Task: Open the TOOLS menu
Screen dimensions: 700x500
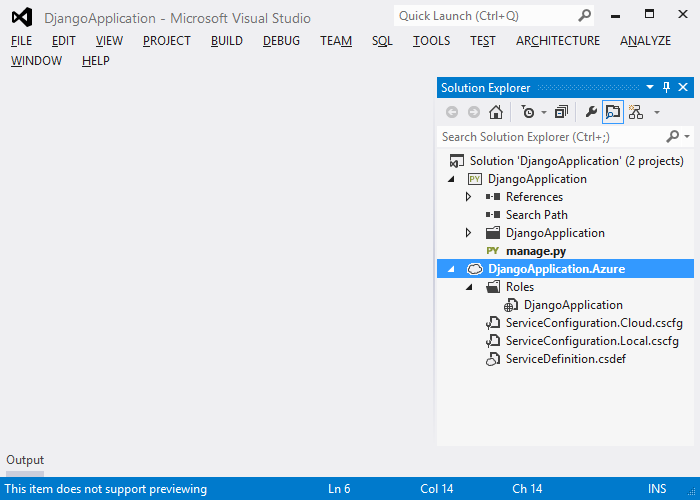Action: (x=431, y=41)
